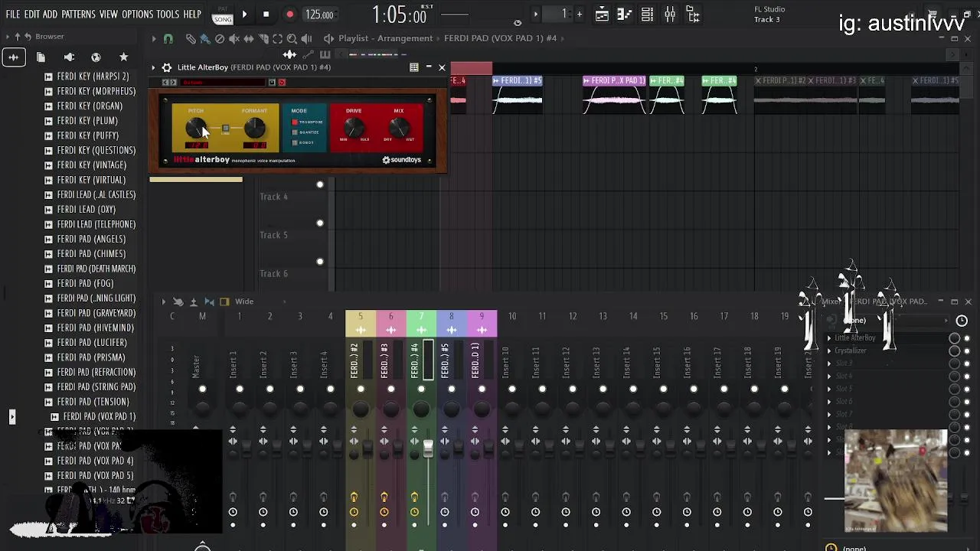The image size is (980, 551).
Task: Open the FILE menu
Action: click(13, 15)
